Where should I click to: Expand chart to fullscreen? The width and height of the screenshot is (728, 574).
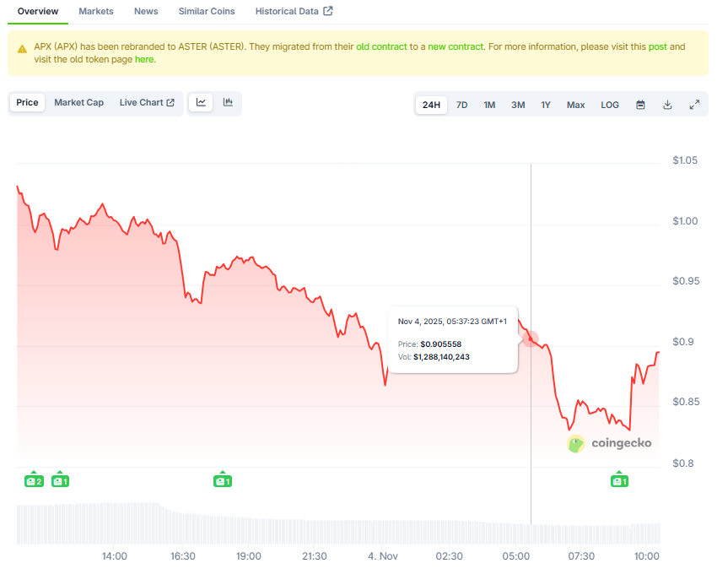coord(694,105)
